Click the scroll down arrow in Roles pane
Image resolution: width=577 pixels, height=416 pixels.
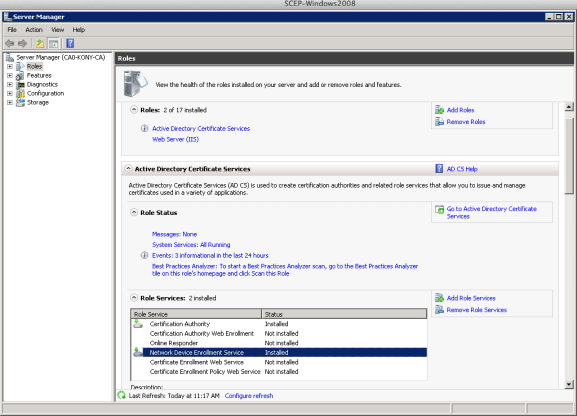pos(569,384)
